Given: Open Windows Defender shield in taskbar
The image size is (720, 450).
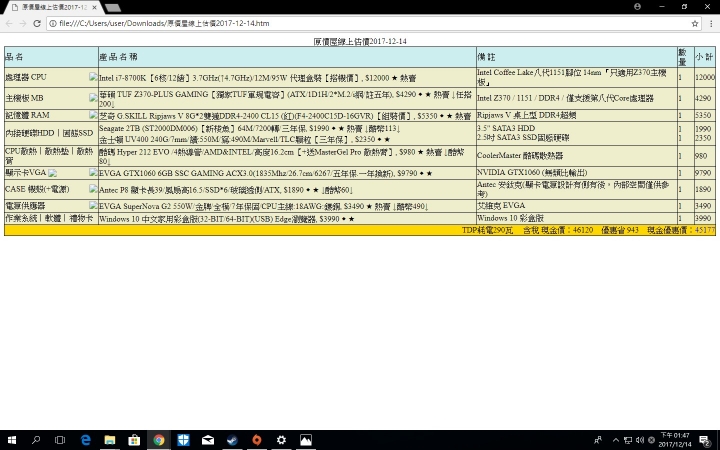Looking at the screenshot, I should pos(183,440).
